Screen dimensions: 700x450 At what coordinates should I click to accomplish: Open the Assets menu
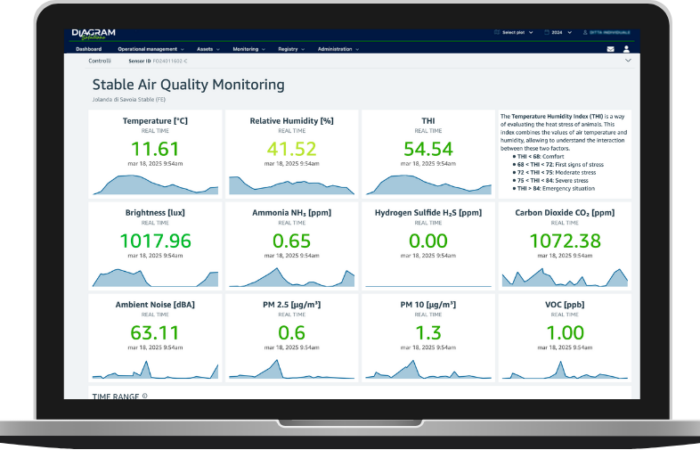(x=208, y=49)
